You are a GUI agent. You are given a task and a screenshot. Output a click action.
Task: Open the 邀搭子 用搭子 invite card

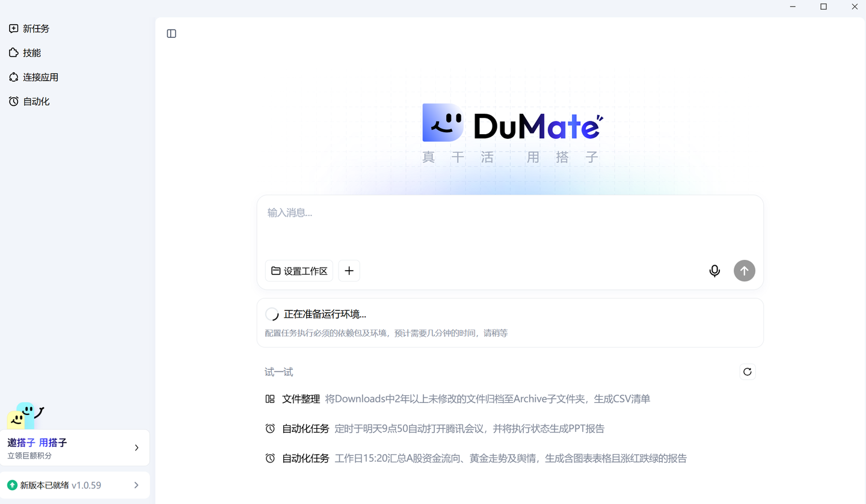click(x=75, y=448)
